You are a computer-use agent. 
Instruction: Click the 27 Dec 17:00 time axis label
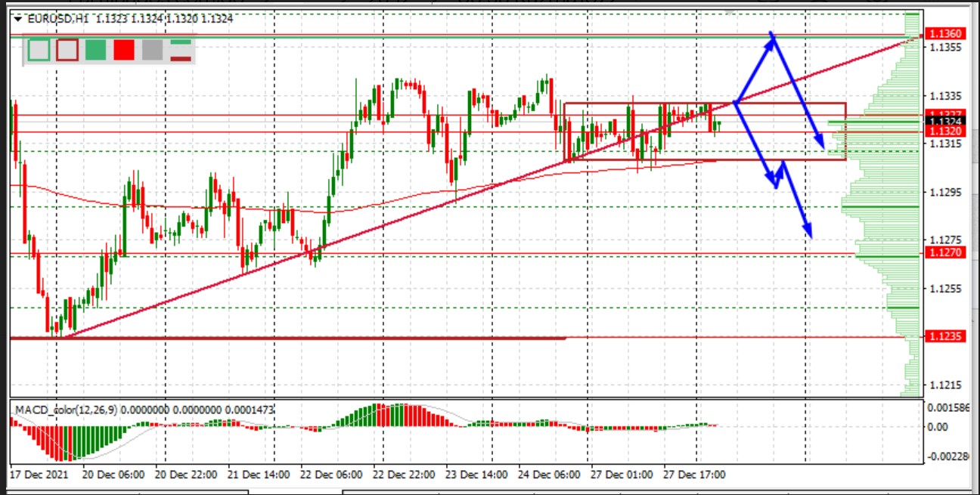696,475
